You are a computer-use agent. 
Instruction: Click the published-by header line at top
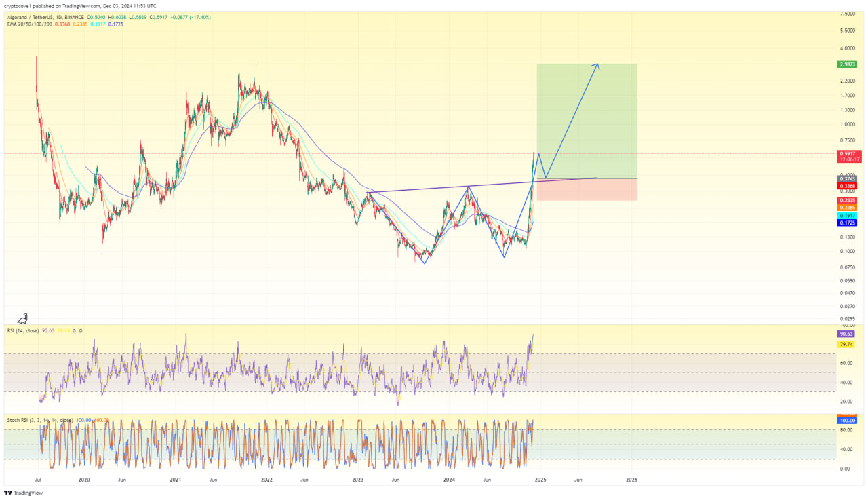coord(80,6)
